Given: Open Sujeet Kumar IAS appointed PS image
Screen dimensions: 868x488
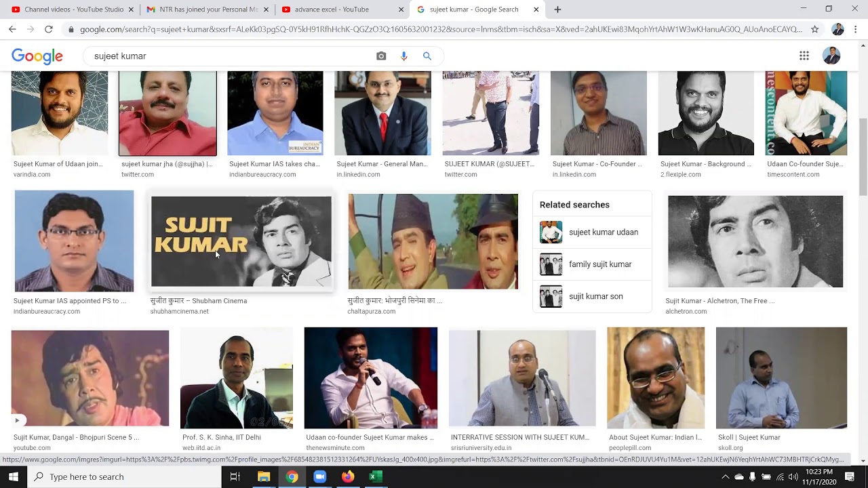Looking at the screenshot, I should [74, 241].
